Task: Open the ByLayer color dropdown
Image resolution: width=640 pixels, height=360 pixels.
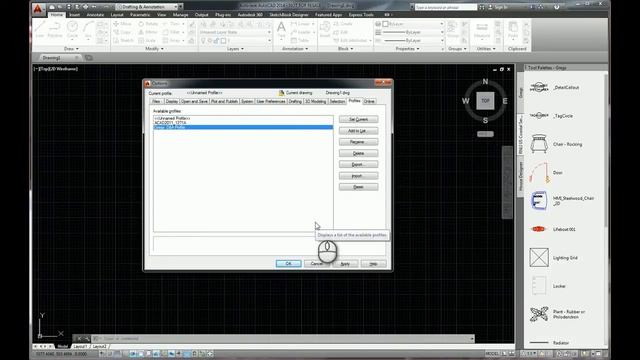Action: (x=413, y=24)
